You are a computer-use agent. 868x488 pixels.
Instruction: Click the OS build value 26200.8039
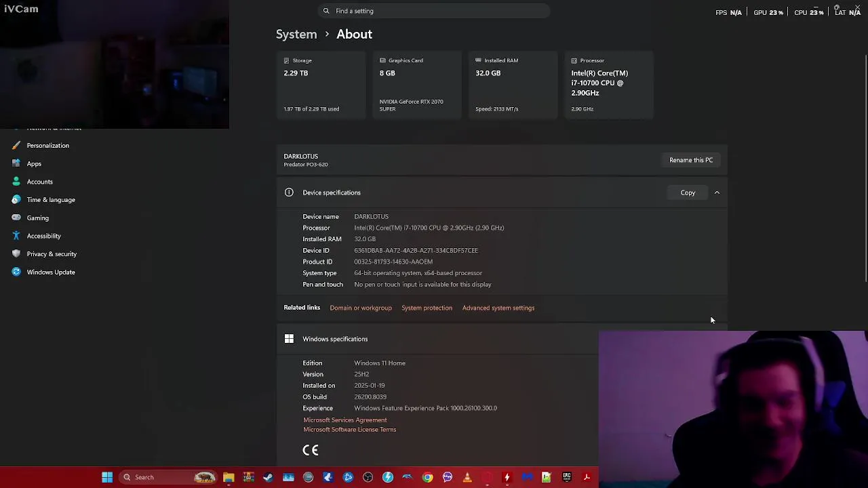[x=370, y=396]
